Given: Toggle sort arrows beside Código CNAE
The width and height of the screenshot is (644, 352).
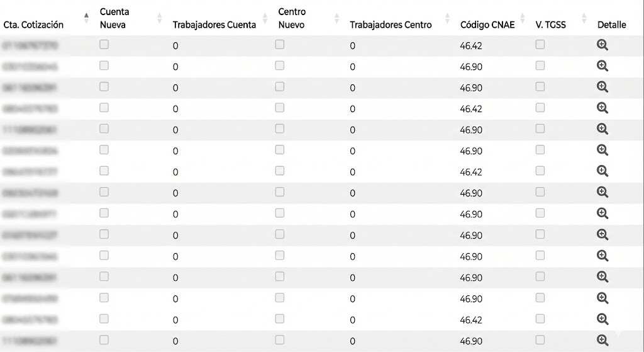Looking at the screenshot, I should point(523,18).
